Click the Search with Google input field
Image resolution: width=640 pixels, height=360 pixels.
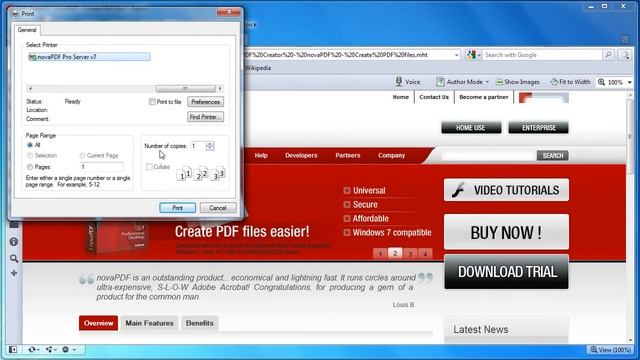(542, 55)
